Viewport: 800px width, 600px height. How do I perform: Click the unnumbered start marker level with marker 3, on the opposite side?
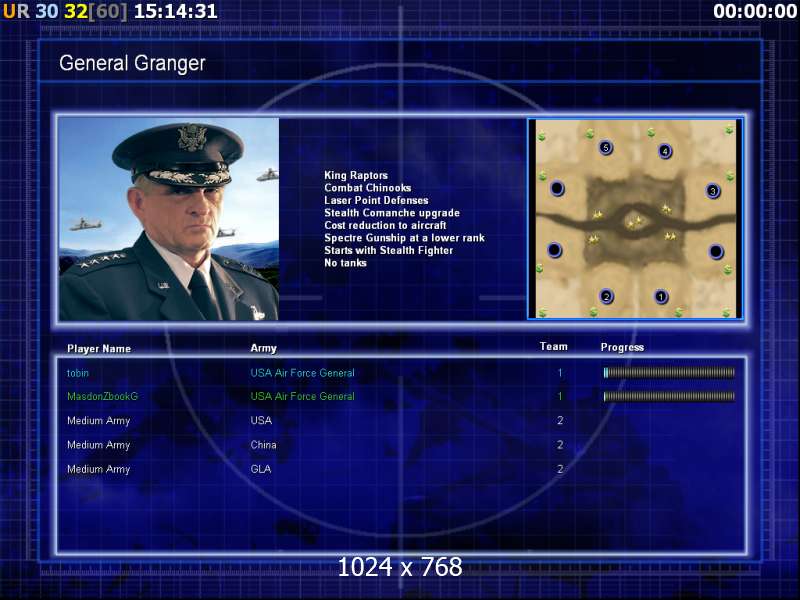pos(557,188)
